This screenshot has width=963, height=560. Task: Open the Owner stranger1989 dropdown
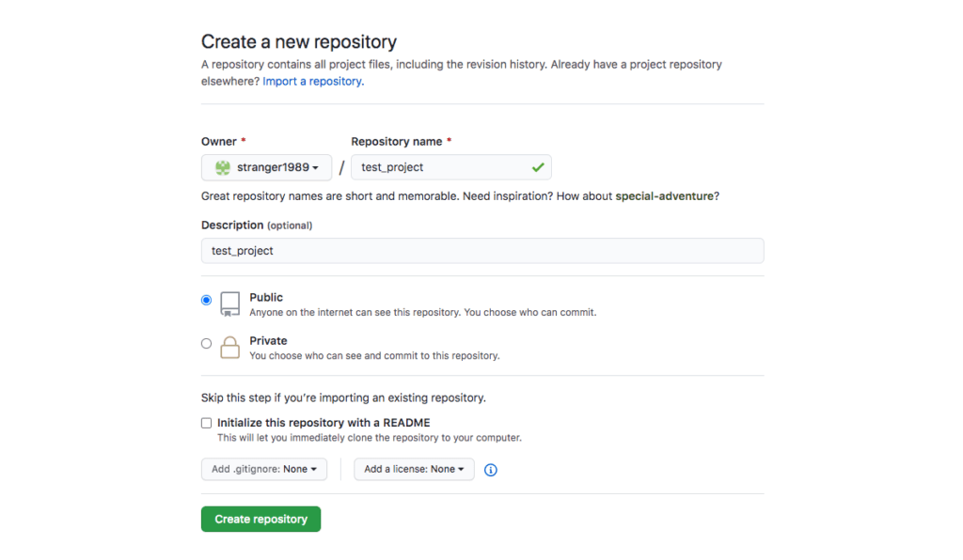click(266, 167)
